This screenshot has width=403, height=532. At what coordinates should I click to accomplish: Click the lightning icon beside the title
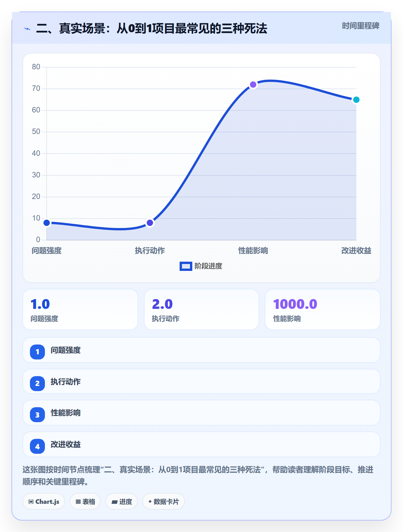27,29
